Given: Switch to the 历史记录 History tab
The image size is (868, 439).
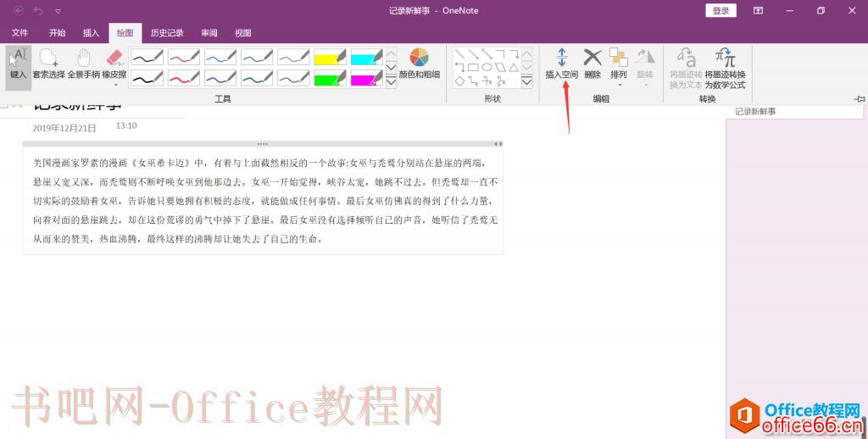Looking at the screenshot, I should coord(167,33).
